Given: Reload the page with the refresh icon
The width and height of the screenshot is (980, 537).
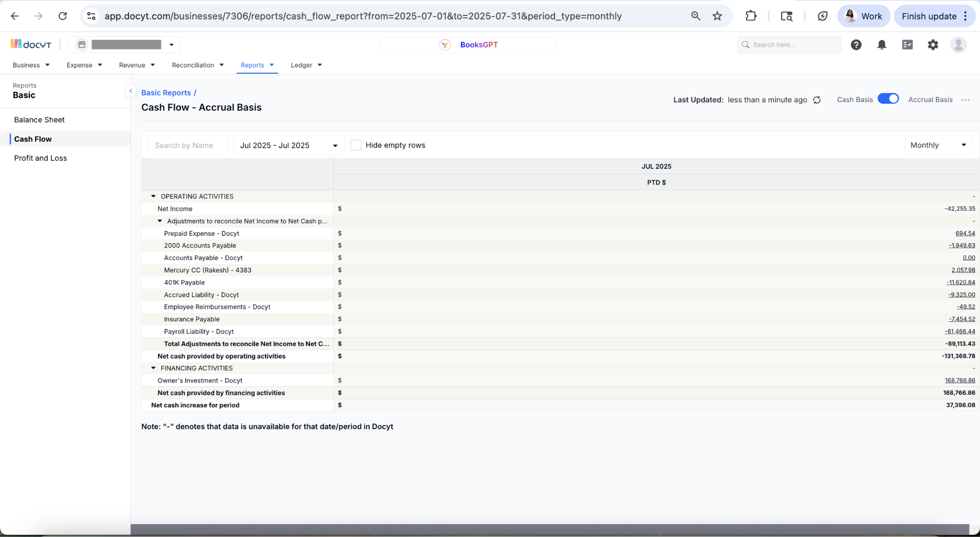Looking at the screenshot, I should [63, 16].
